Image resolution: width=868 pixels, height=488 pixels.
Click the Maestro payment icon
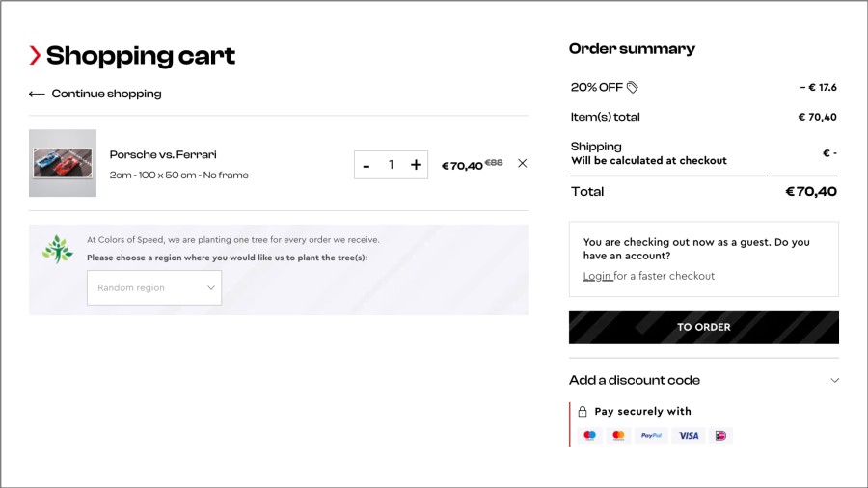coord(590,436)
